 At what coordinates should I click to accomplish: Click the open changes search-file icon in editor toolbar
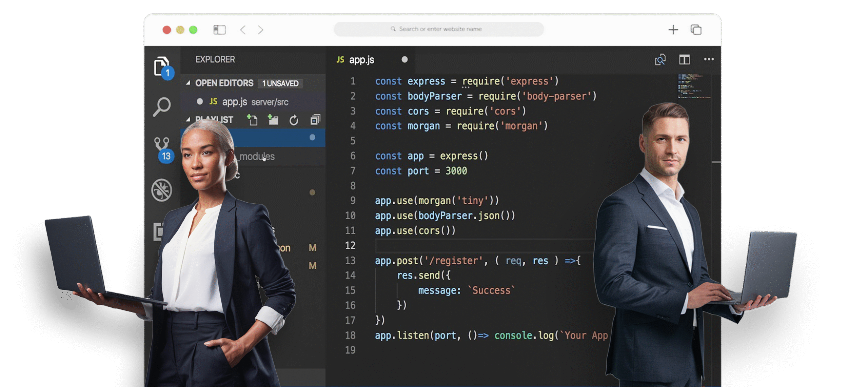click(x=660, y=60)
